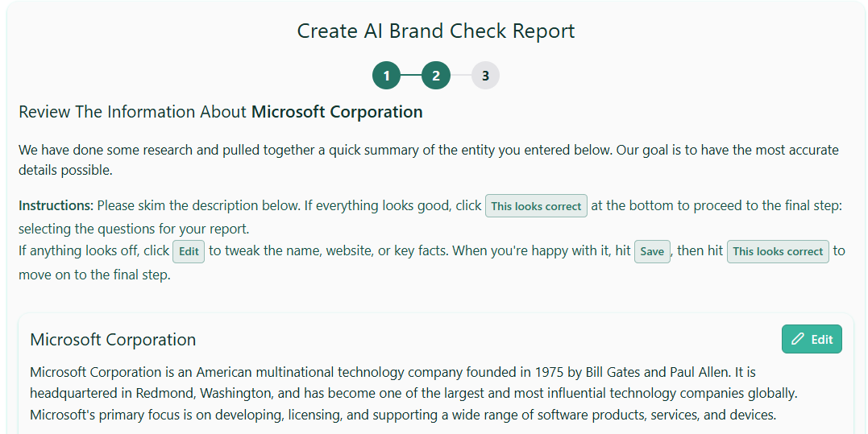Click the bold "Instructions:" label
This screenshot has width=868, height=434.
[x=56, y=206]
